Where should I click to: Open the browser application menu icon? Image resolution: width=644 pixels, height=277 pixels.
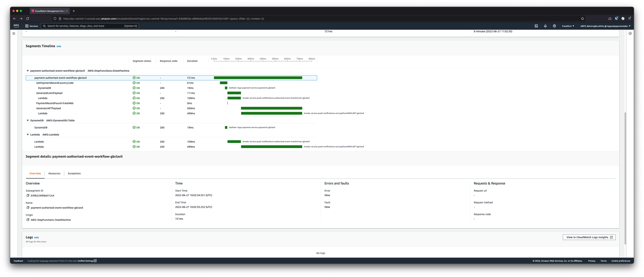pyautogui.click(x=629, y=18)
